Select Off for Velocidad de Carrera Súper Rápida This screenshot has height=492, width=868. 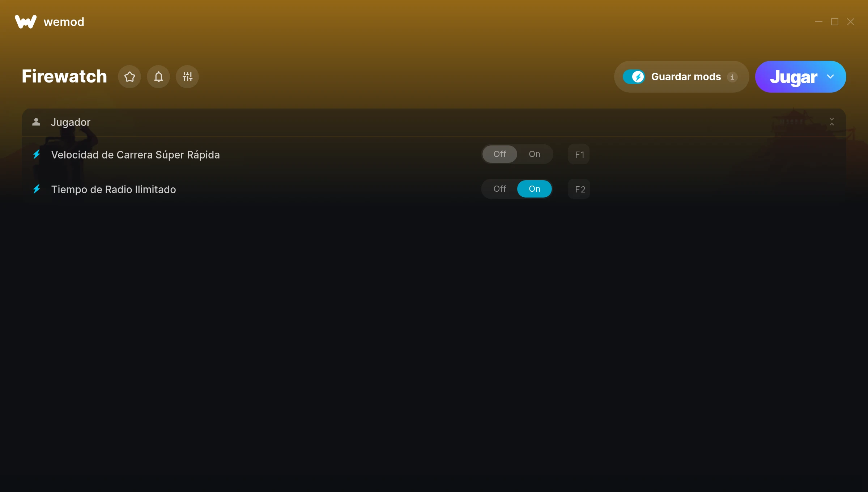(x=500, y=154)
